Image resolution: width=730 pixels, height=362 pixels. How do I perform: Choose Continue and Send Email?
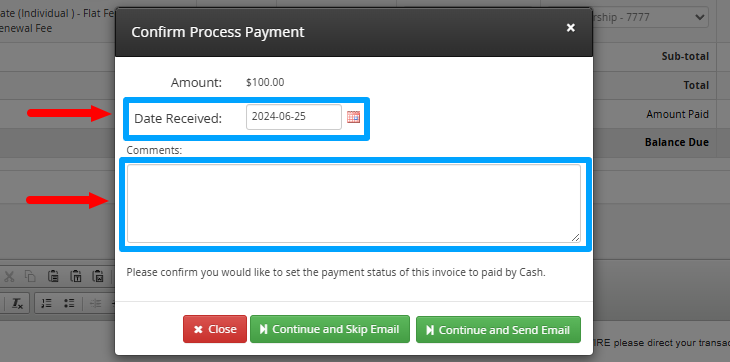[498, 330]
